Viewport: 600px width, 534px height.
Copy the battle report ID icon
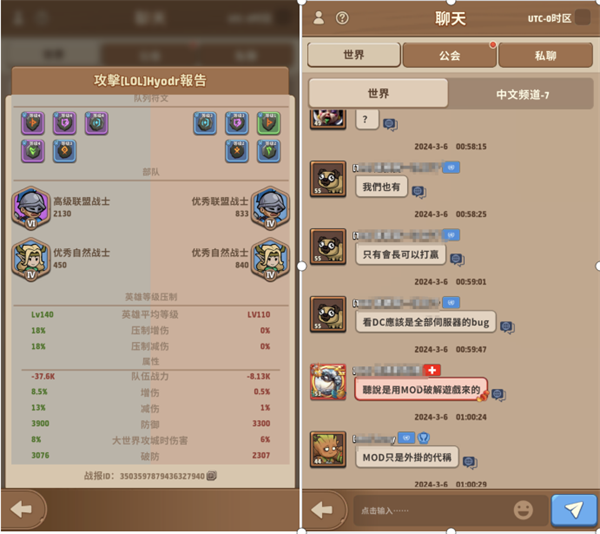pyautogui.click(x=212, y=475)
